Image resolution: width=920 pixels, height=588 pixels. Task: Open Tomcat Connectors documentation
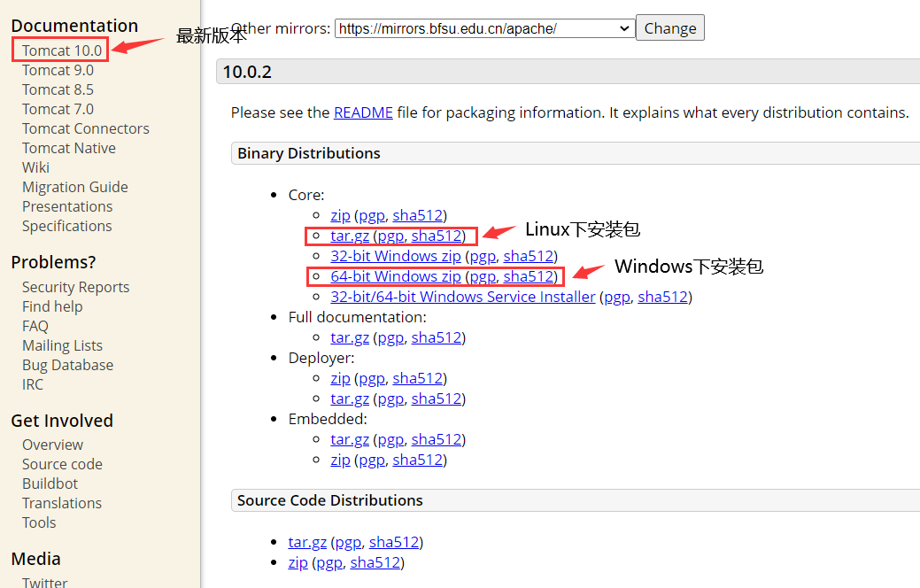tap(85, 128)
